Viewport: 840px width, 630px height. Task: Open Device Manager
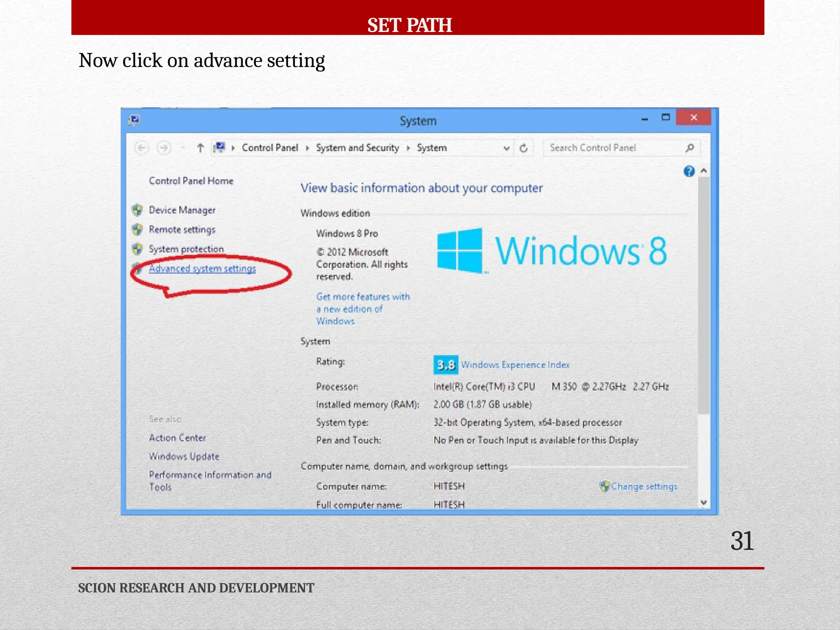coord(182,210)
